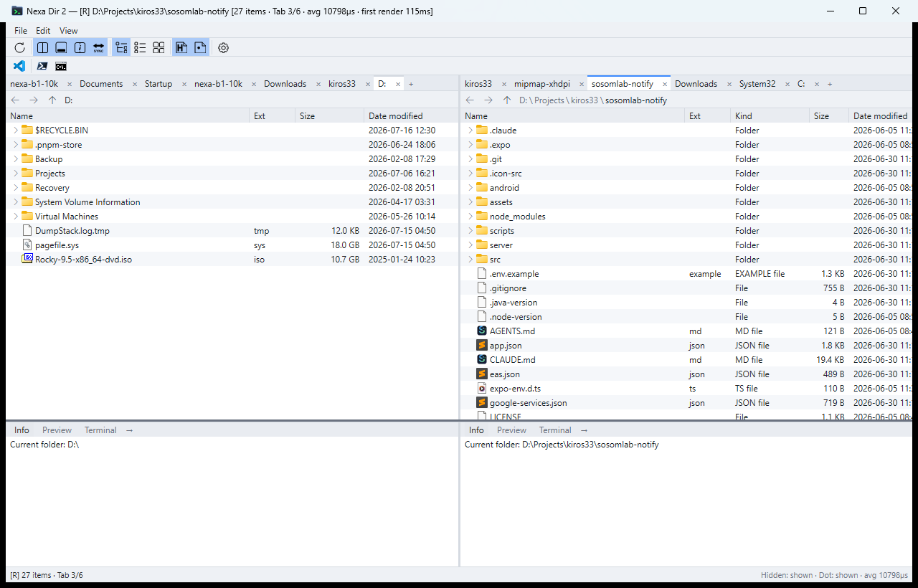The image size is (918, 588).
Task: Expand the .claude folder
Action: [x=470, y=130]
